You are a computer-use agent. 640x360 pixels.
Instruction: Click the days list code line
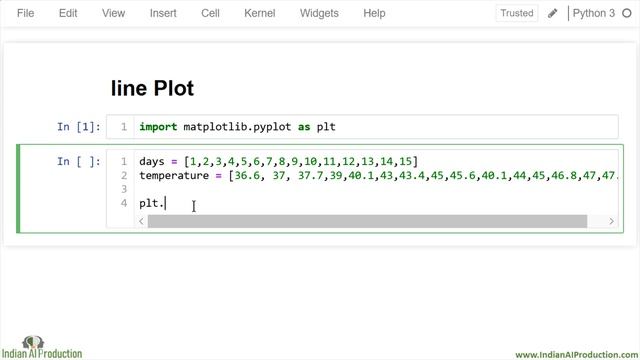pos(278,162)
